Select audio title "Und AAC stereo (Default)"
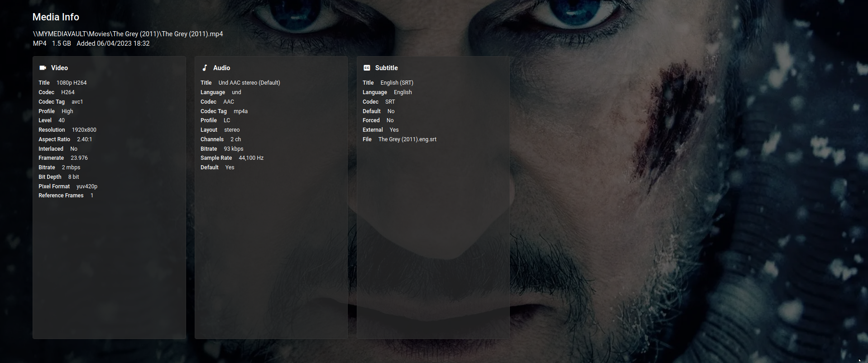Viewport: 868px width, 363px height. (249, 83)
